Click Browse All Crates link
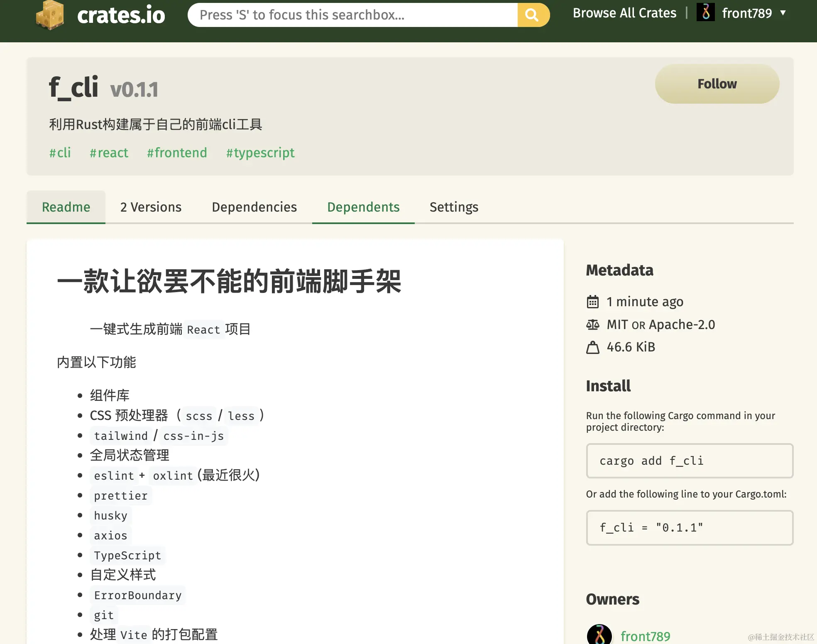 point(624,13)
